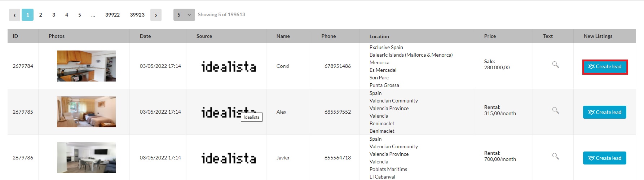The height and width of the screenshot is (180, 644).
Task: Create lead for listing 2679784
Action: (605, 67)
